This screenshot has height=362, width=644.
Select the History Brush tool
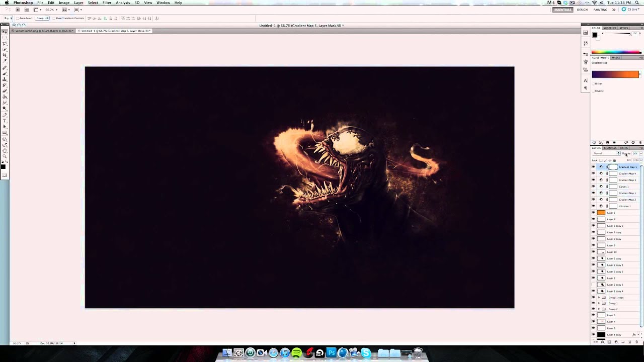tap(5, 85)
